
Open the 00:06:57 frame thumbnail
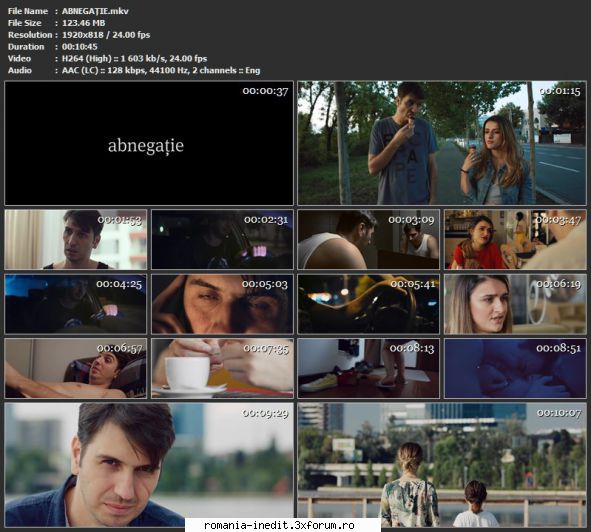(76, 368)
